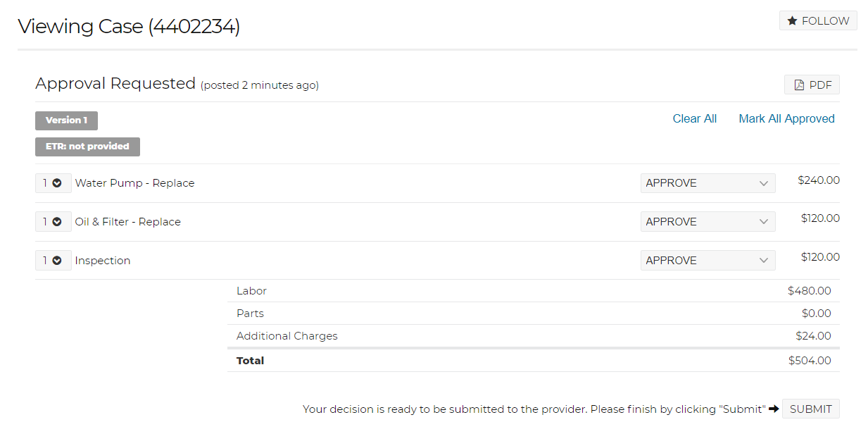This screenshot has width=868, height=434.
Task: Download the approval request PDF
Action: pyautogui.click(x=812, y=85)
